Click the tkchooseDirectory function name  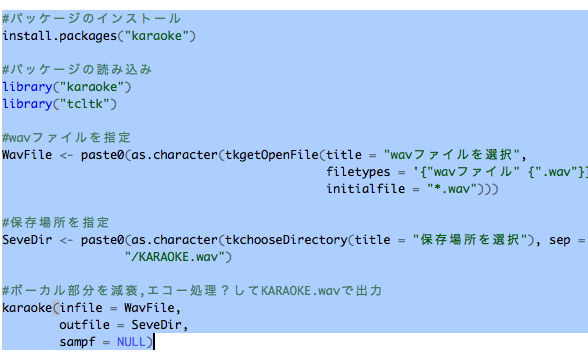[286, 240]
